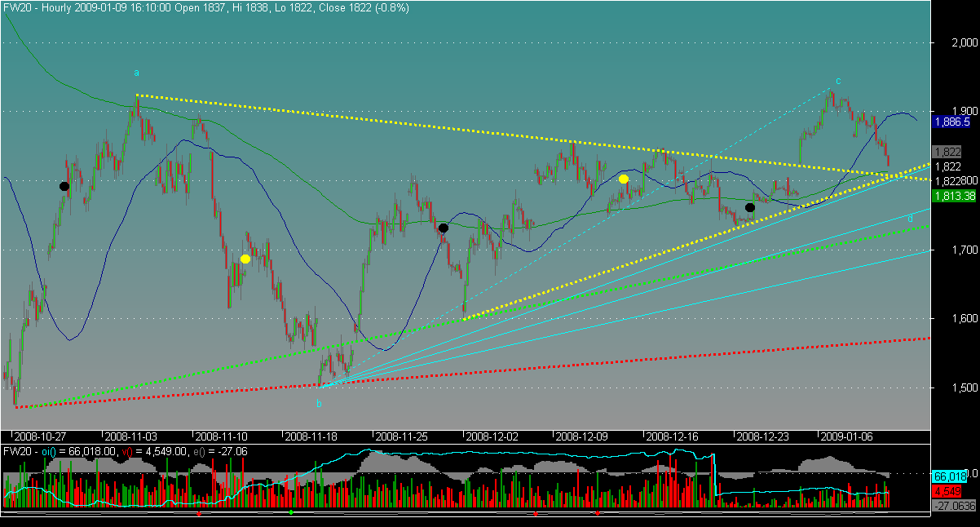Click the yellow dot marker above 2008-11-10
Viewport: 980px width, 527px height.
click(x=245, y=259)
